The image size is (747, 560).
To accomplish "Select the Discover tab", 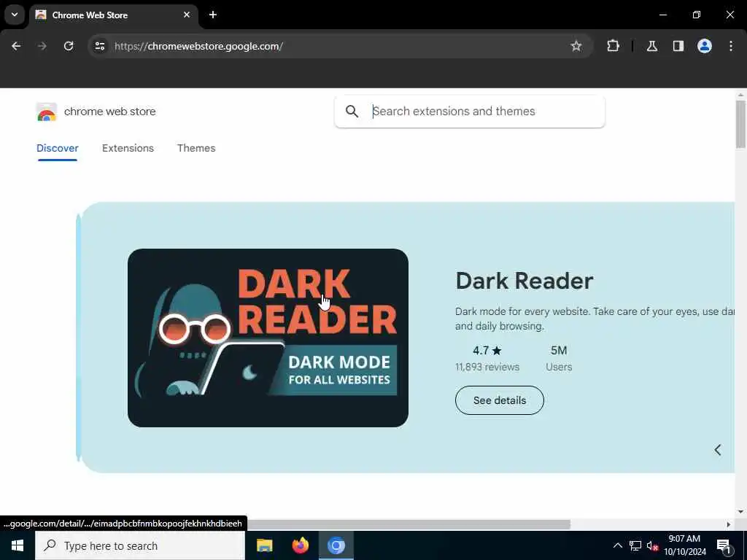I will click(x=57, y=148).
